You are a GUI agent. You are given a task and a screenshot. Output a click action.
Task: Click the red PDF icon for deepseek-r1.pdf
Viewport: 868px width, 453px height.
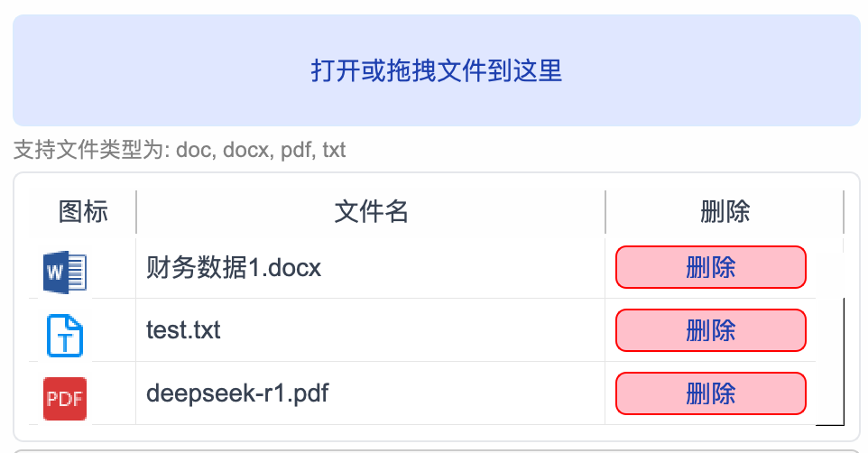point(65,399)
